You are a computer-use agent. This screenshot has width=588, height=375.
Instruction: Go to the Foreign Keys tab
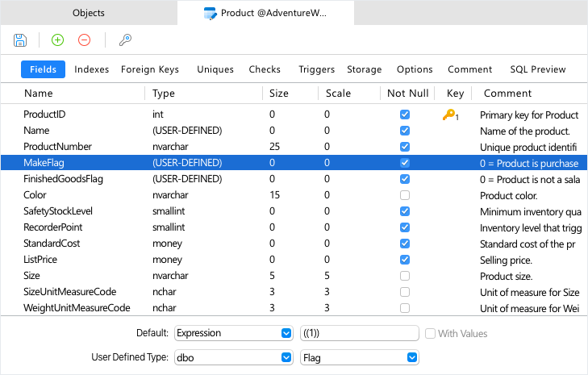[150, 69]
